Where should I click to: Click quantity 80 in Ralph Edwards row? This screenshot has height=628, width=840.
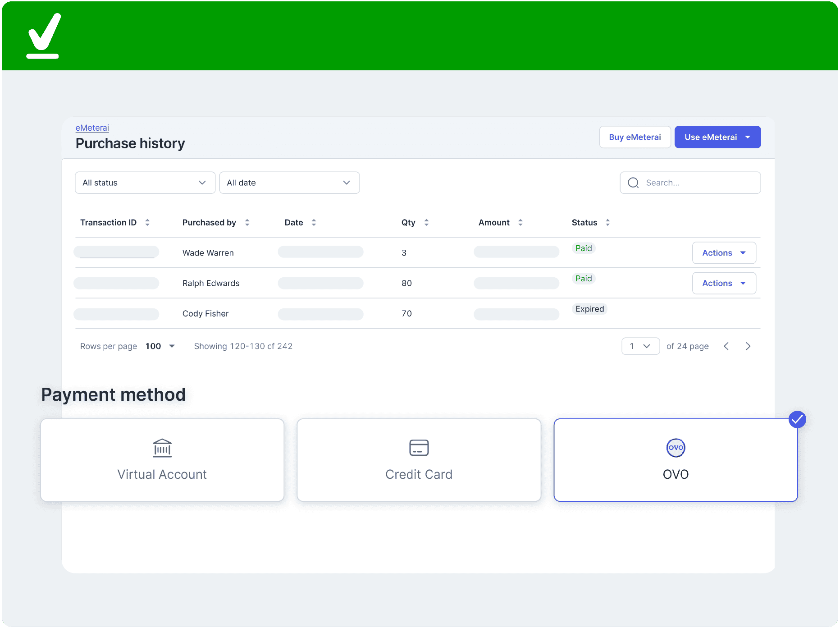coord(406,283)
